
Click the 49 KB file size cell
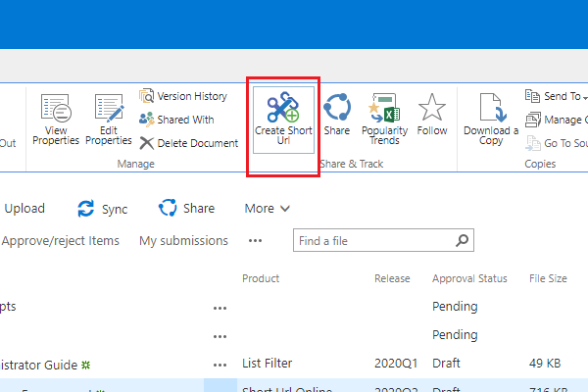545,364
